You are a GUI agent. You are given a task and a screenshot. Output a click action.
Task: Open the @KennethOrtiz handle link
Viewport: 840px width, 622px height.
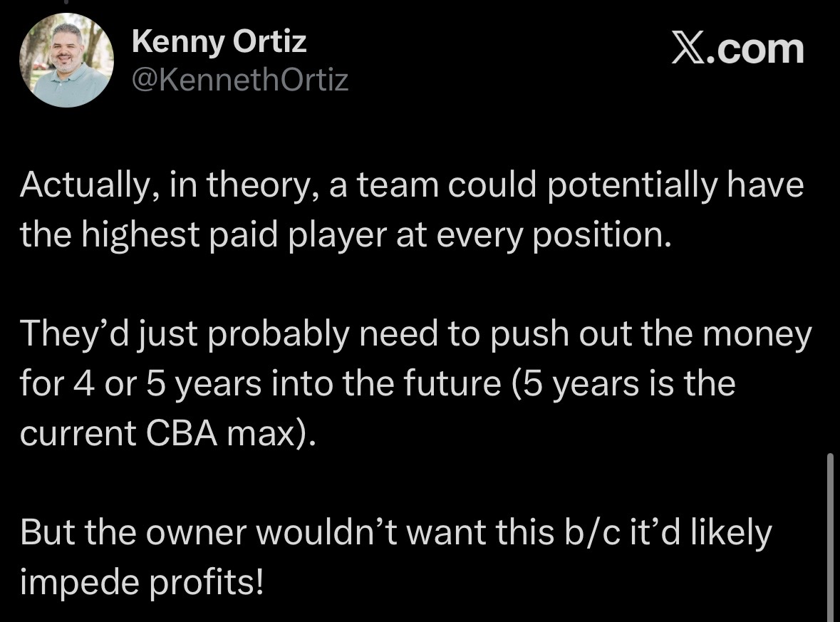tap(240, 81)
